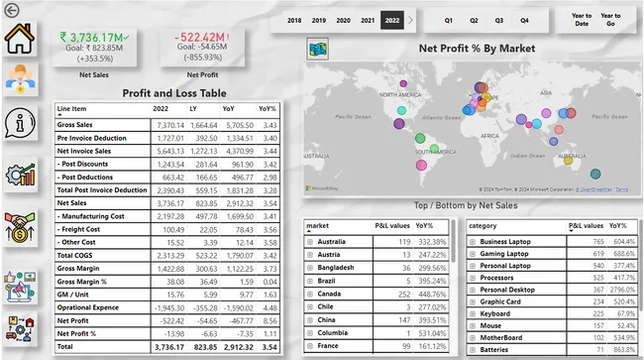This screenshot has height=360, width=644.
Task: Select the Gross Margin % row label
Action: 81,282
